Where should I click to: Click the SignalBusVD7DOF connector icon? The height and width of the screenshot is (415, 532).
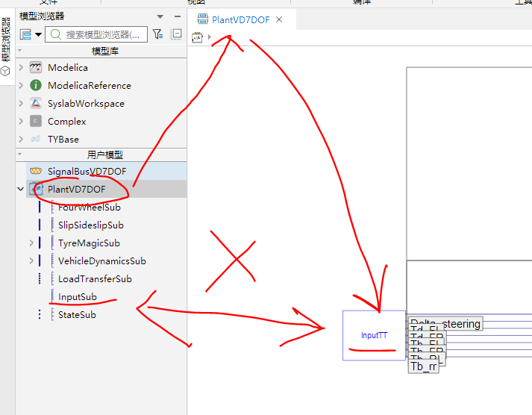tap(36, 171)
